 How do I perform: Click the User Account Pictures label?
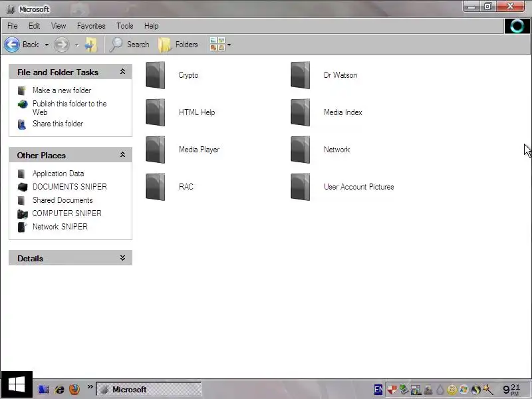(x=358, y=187)
